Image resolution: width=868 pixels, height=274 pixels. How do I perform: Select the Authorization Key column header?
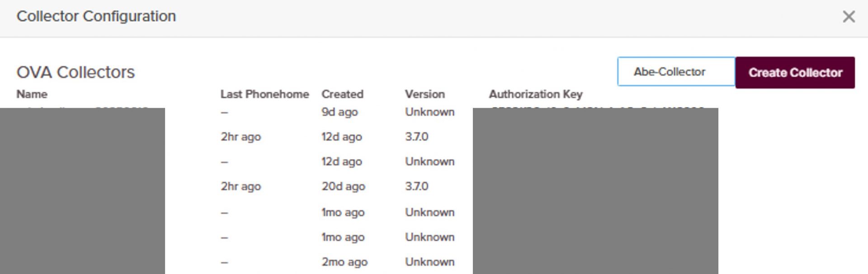point(535,94)
